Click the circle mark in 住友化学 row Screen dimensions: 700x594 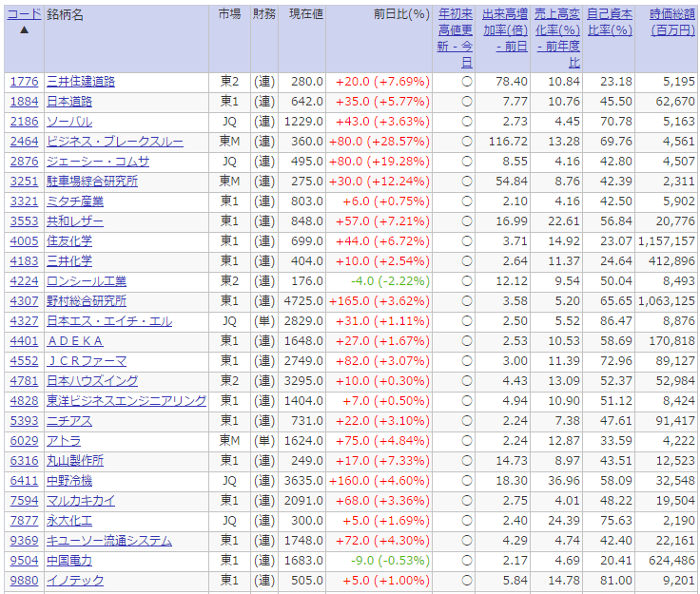click(x=467, y=241)
